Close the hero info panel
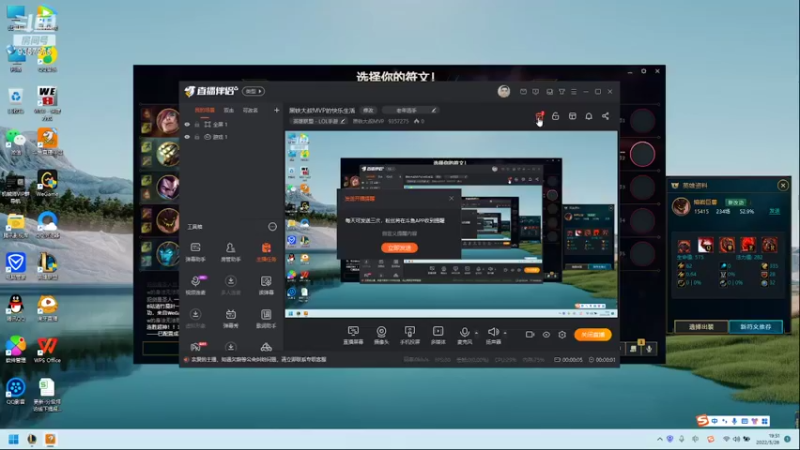This screenshot has width=800, height=450. point(783,185)
